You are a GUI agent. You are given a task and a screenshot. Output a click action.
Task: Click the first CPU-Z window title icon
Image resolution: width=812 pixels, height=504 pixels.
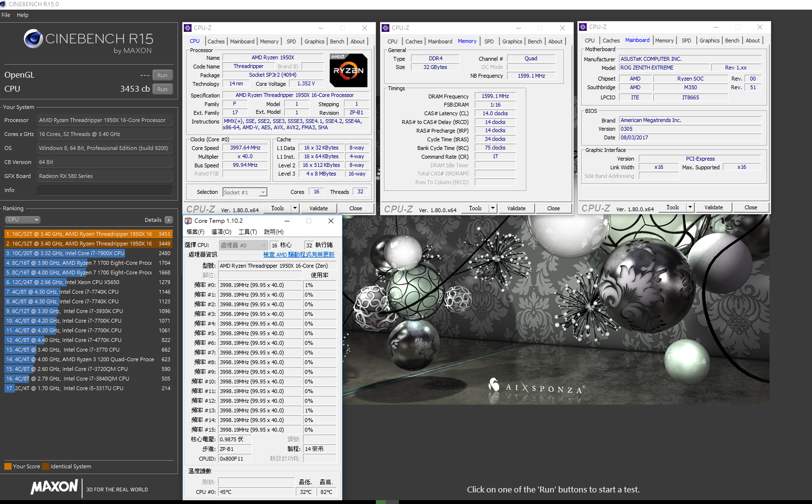(x=188, y=28)
